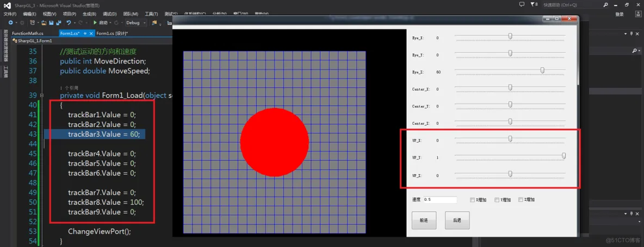644x247 pixels.
Task: Click the Eye_Y slider thumb
Action: [x=510, y=53]
